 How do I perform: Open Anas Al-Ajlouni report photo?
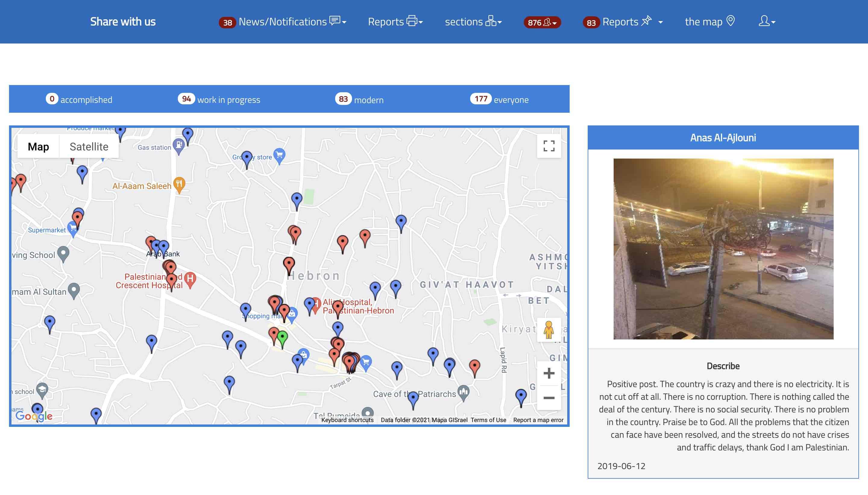tap(723, 248)
